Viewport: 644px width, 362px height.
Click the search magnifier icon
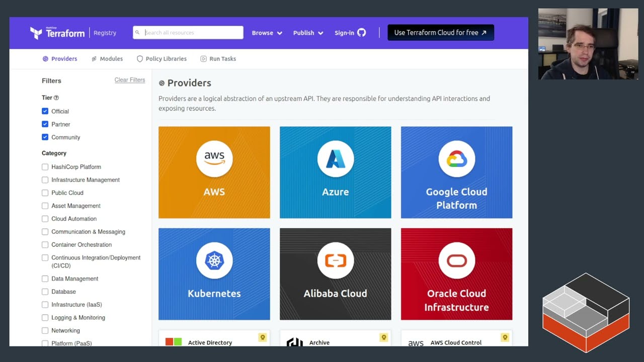[137, 33]
